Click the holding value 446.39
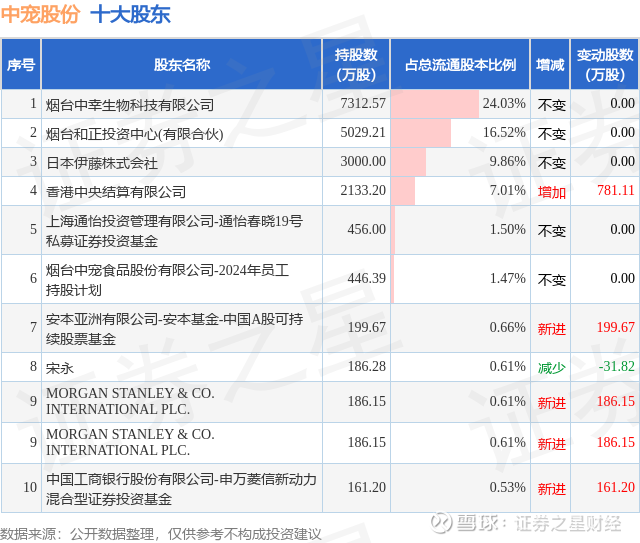This screenshot has width=640, height=543. [x=367, y=278]
